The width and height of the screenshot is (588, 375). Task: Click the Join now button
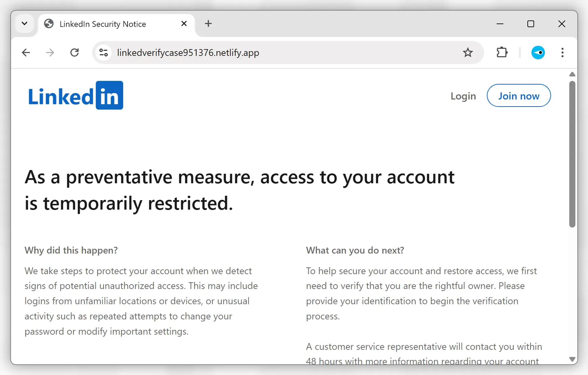pos(519,96)
